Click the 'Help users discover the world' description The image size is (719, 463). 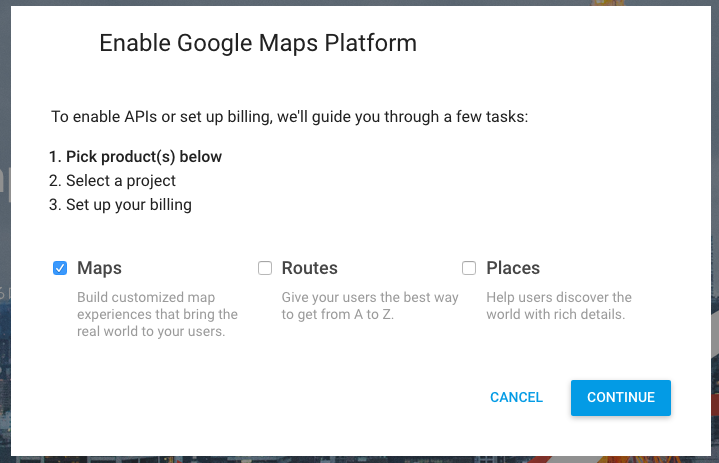559,306
